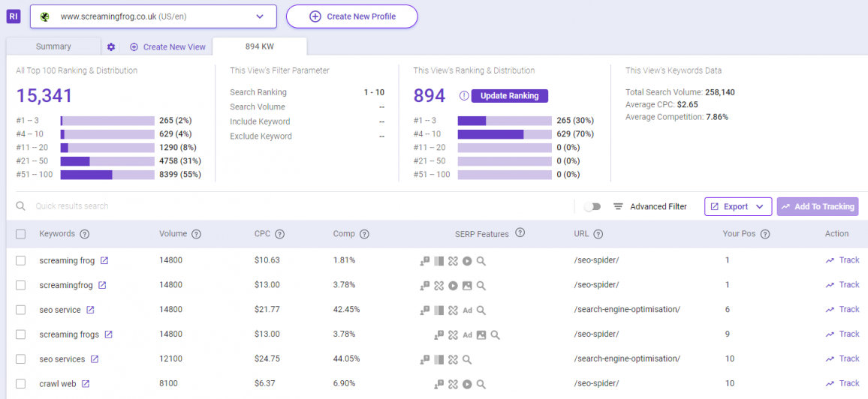Track the screamingfrog keyword
This screenshot has height=399, width=868.
click(842, 284)
